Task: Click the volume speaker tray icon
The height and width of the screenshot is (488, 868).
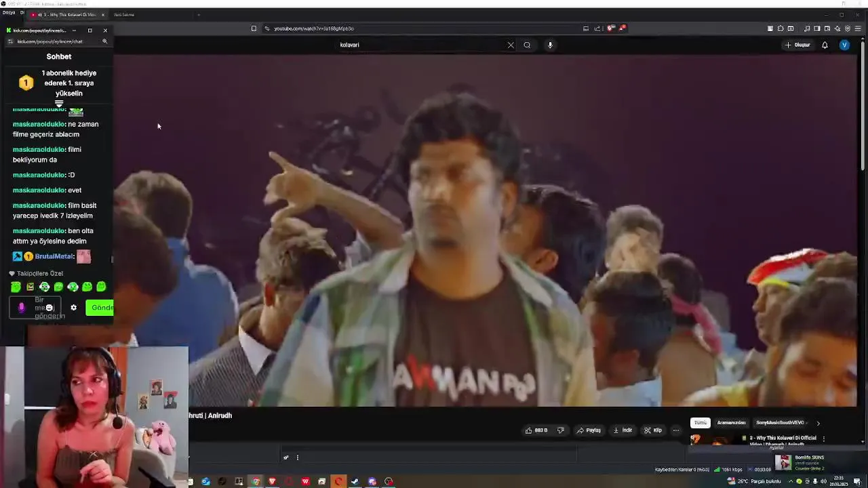Action: (x=823, y=481)
